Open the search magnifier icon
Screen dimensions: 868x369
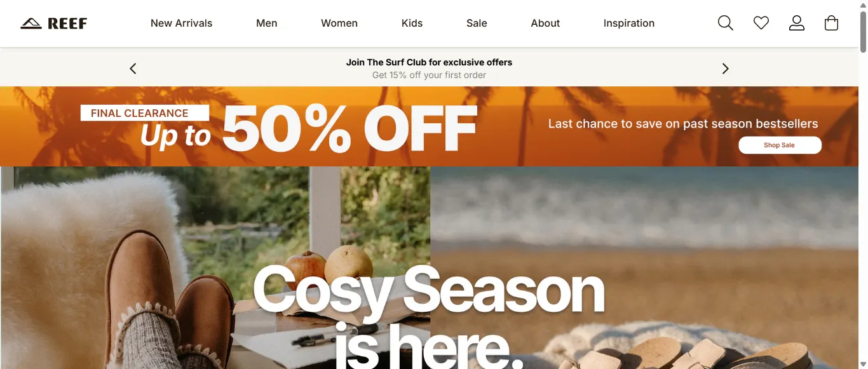(726, 23)
